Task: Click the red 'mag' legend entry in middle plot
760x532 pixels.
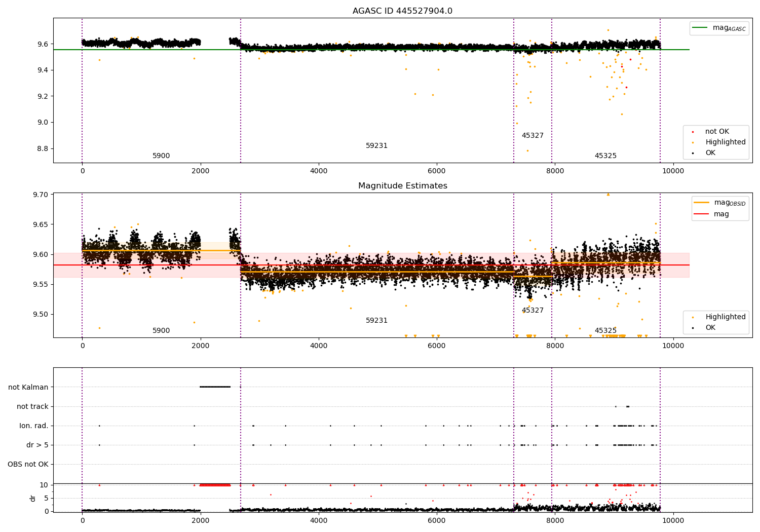Action: 712,214
